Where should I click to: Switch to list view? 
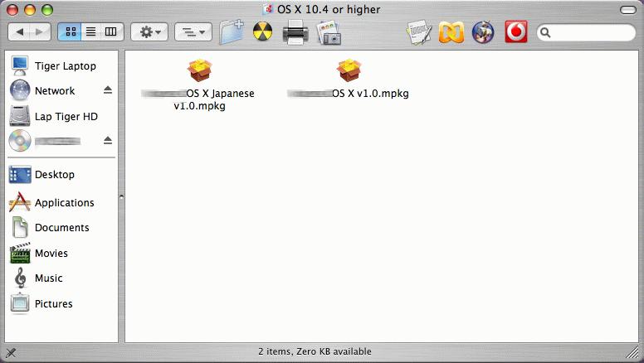[x=90, y=32]
